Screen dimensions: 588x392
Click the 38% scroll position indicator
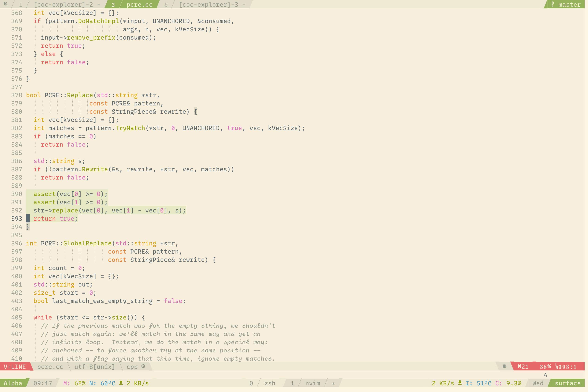tap(545, 367)
